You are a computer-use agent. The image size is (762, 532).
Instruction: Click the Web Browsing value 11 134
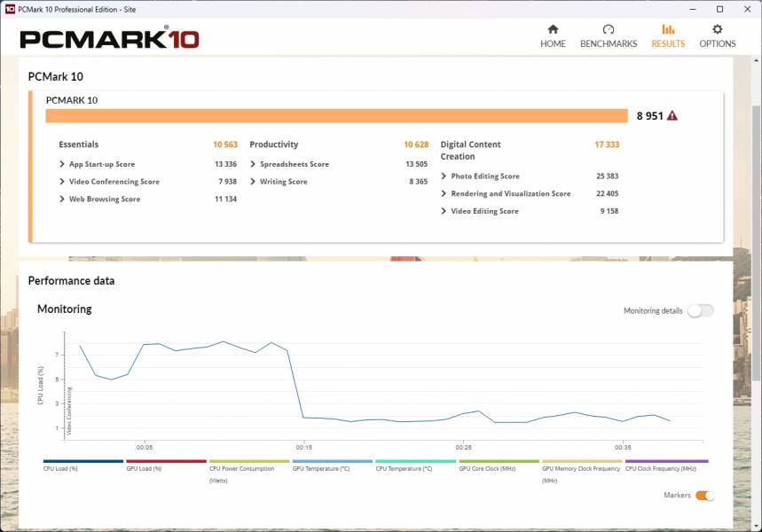225,199
